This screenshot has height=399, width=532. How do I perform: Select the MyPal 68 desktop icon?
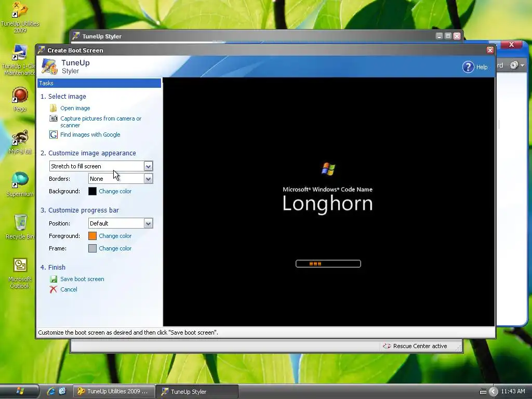coord(20,142)
